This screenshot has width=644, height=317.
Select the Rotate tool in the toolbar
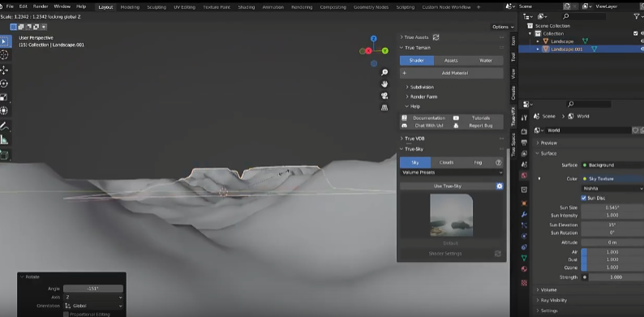point(4,84)
